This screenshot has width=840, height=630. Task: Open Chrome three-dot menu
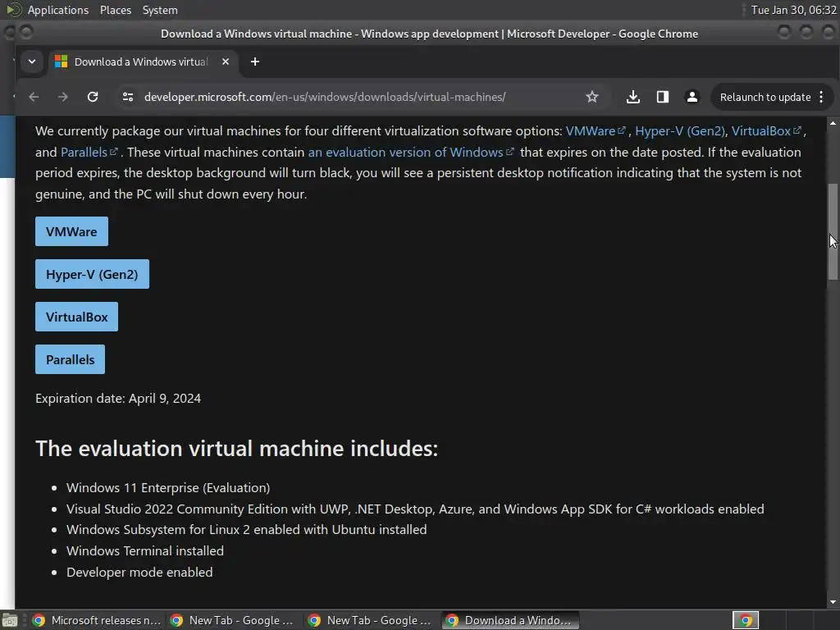(x=821, y=97)
